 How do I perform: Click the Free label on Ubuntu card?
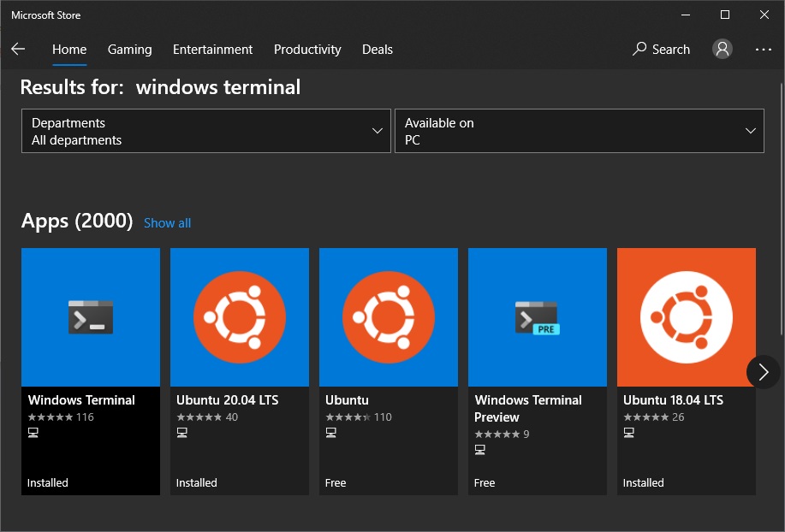(x=336, y=483)
